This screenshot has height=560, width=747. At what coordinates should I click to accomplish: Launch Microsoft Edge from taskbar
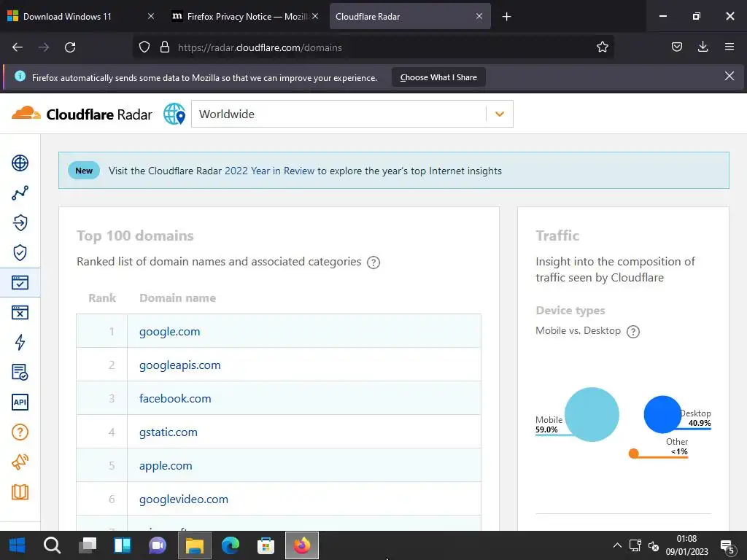(230, 545)
